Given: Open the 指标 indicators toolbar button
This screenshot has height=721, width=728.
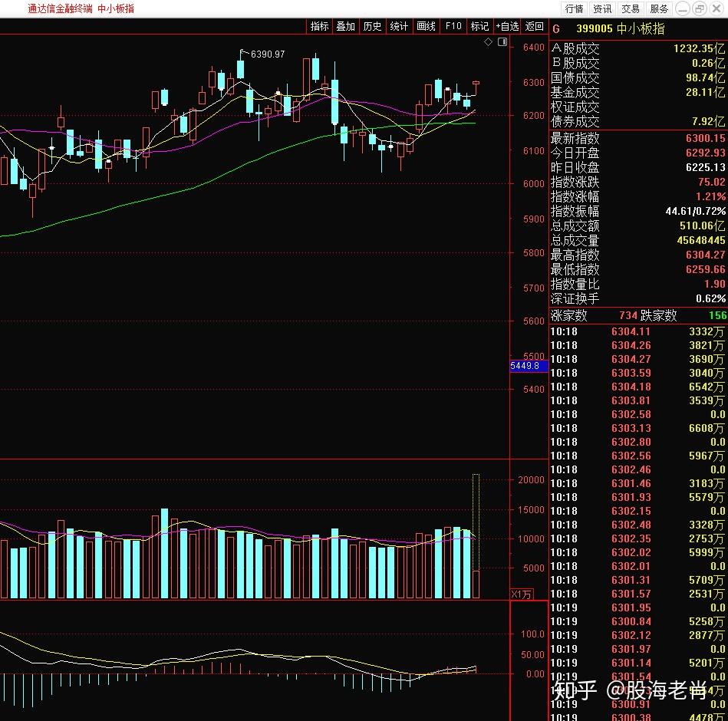Looking at the screenshot, I should (319, 27).
